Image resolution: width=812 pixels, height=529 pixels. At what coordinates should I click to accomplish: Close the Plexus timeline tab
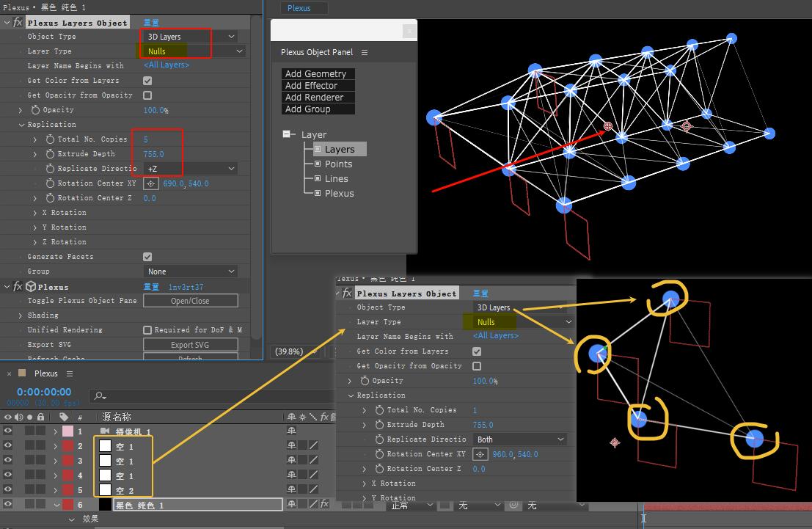click(9, 373)
